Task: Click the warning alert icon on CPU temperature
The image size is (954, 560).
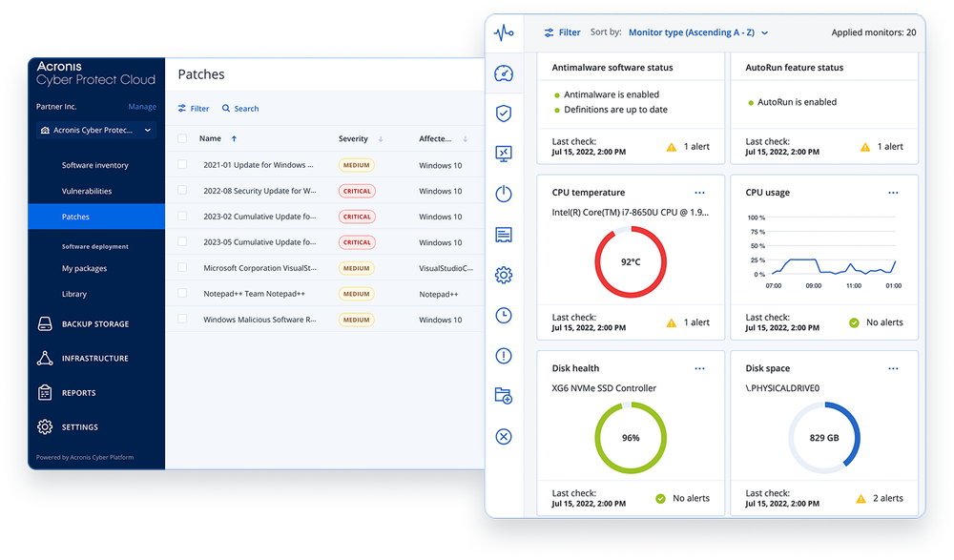Action: (672, 322)
